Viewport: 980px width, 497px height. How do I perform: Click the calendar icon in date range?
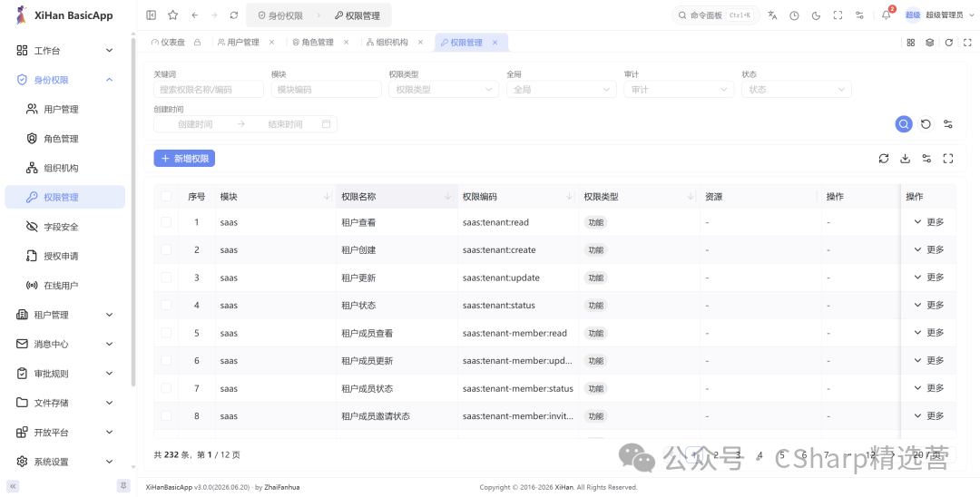pyautogui.click(x=327, y=124)
